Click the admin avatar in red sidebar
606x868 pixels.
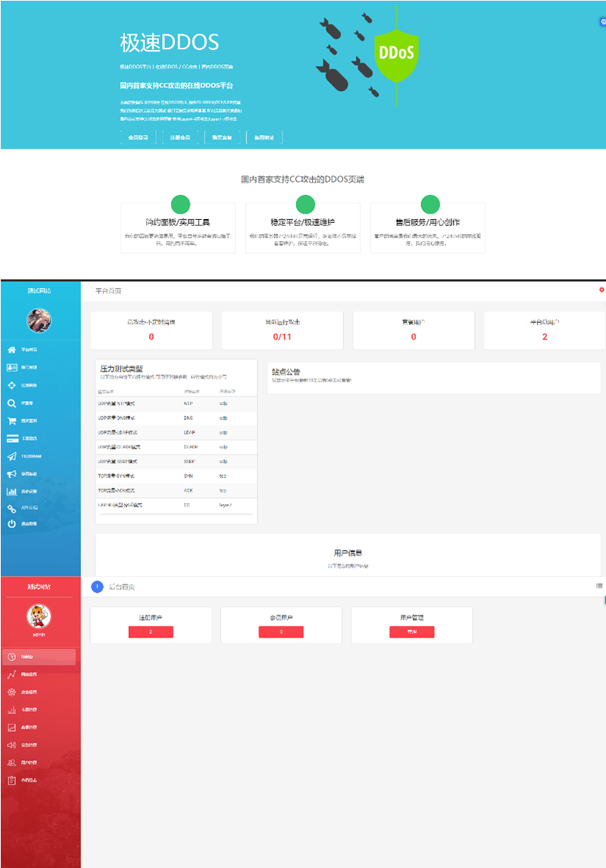click(39, 616)
